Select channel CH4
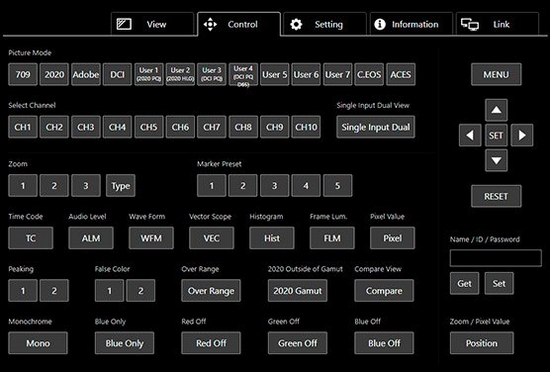 117,127
